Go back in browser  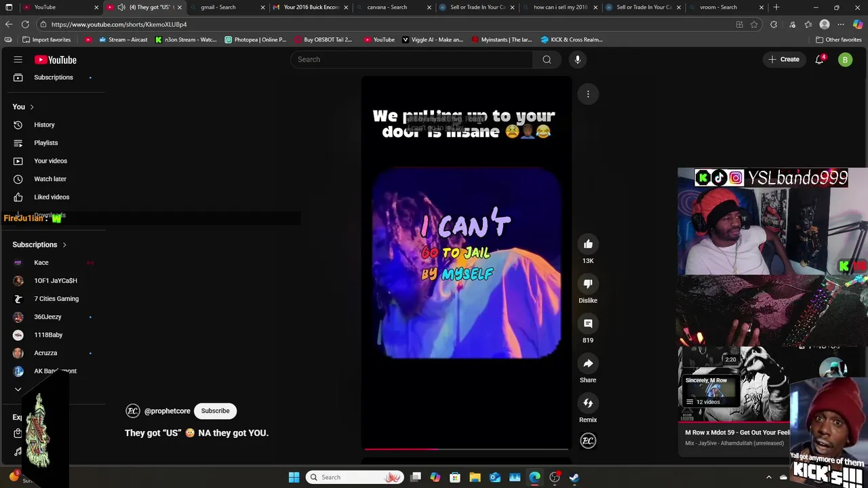click(x=9, y=24)
